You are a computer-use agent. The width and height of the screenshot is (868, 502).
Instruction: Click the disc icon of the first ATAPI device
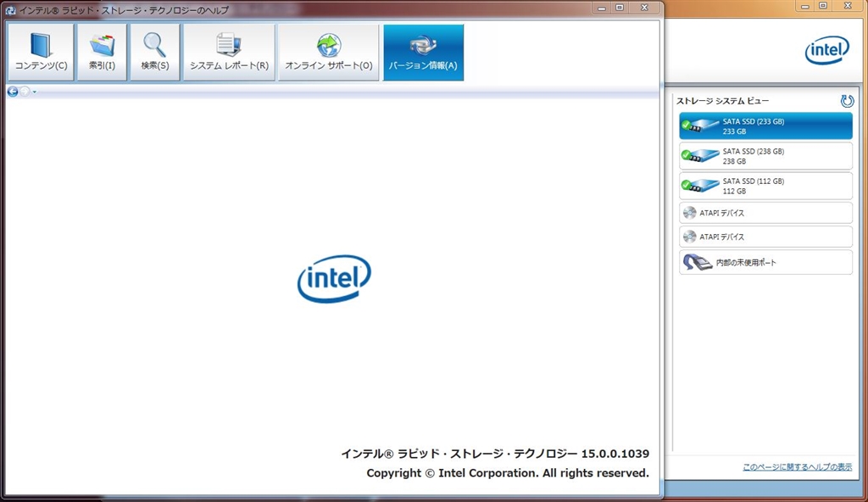(x=690, y=213)
